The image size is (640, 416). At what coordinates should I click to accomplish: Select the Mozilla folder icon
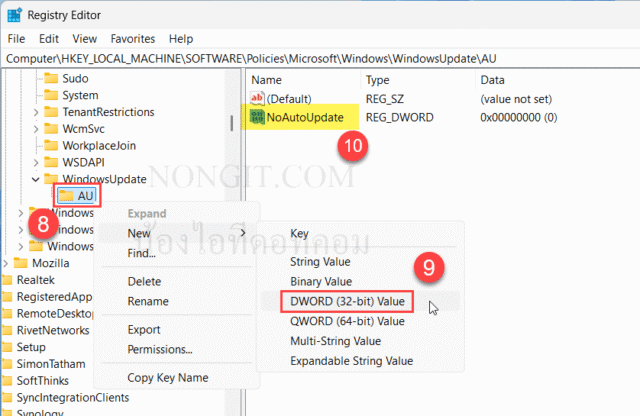point(21,263)
